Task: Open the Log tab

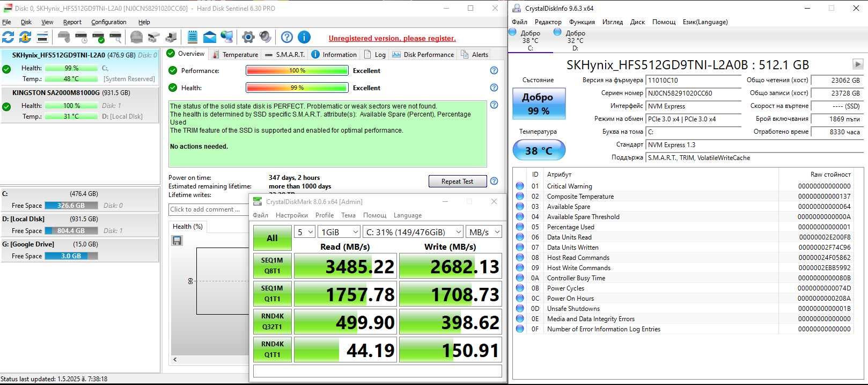Action: pos(375,54)
